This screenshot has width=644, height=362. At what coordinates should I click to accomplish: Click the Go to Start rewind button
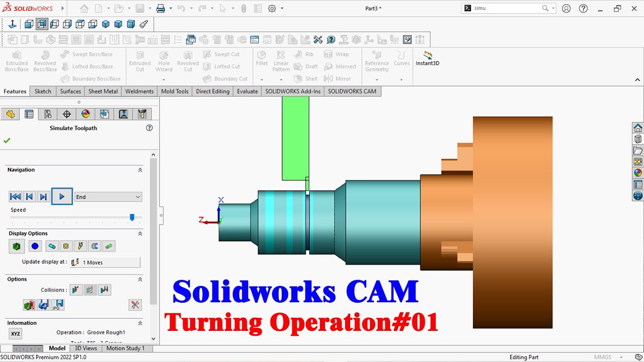tap(15, 197)
